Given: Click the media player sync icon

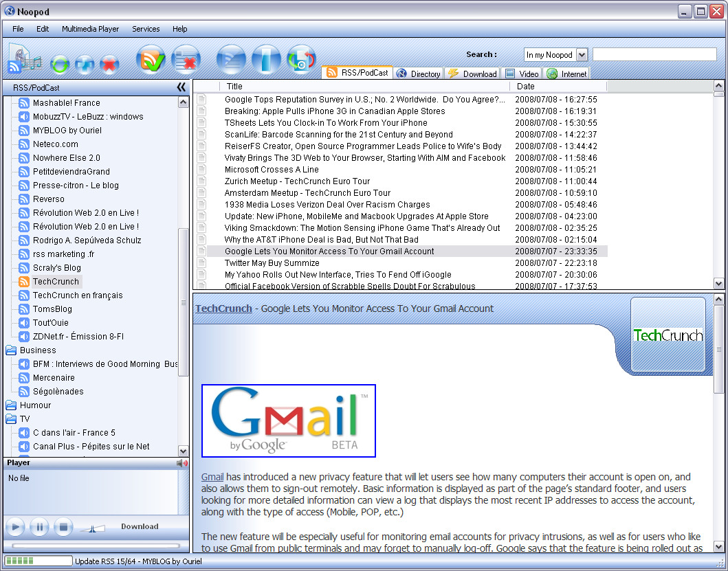Looking at the screenshot, I should coord(301,59).
